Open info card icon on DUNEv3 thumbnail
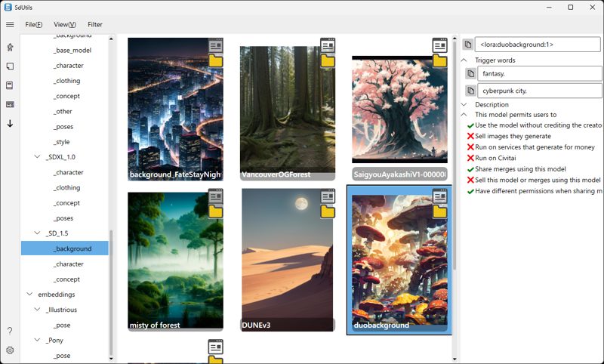This screenshot has width=604, height=364. (328, 196)
